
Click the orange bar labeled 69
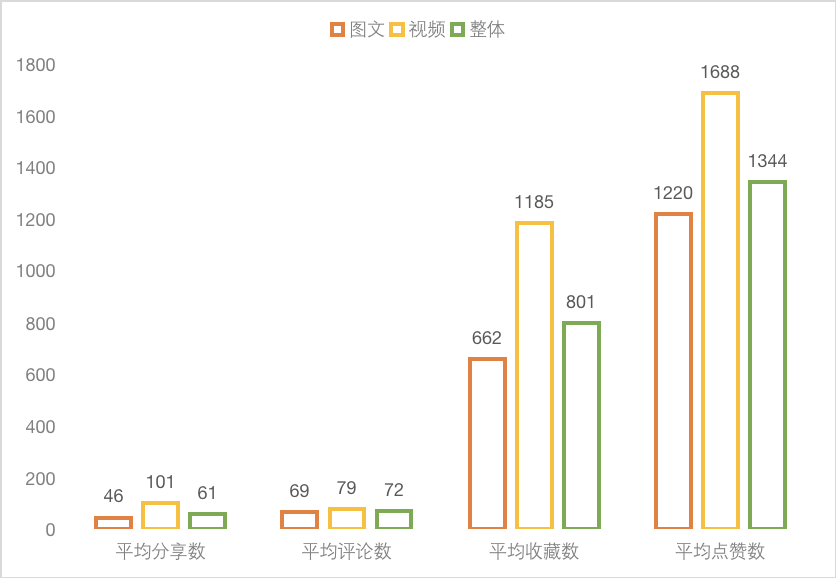coord(299,519)
